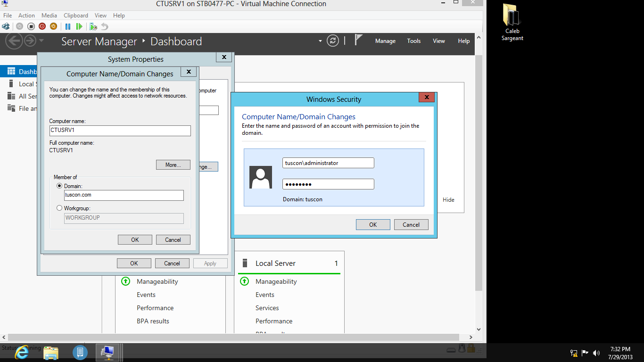Open Internet Explorer from the taskbar
The width and height of the screenshot is (644, 362).
pos(21,352)
